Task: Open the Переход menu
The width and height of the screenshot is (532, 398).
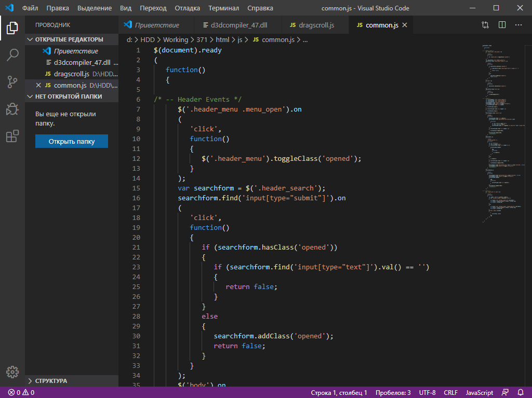Action: (x=153, y=8)
